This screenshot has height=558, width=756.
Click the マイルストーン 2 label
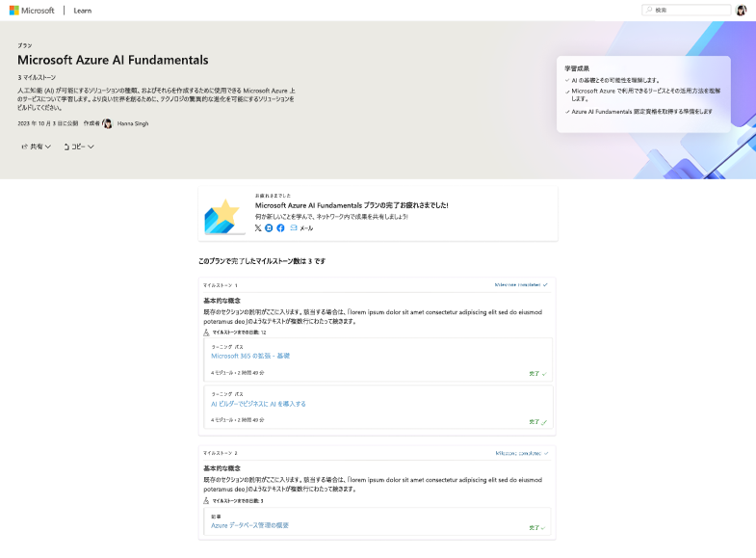click(x=220, y=453)
